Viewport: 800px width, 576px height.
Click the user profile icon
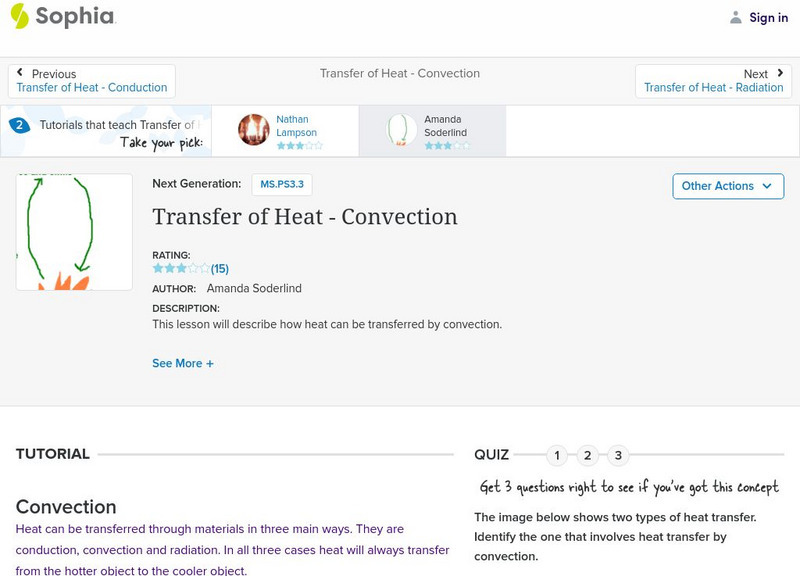[x=736, y=17]
